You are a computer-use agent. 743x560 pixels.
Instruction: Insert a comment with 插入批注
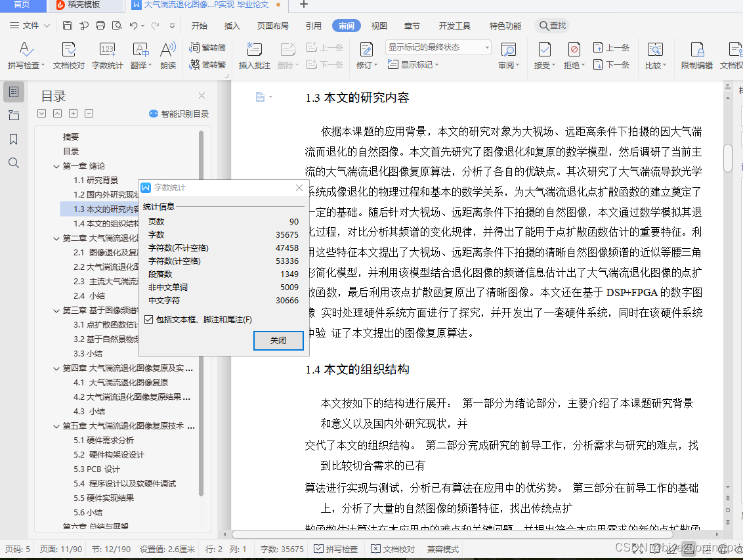click(x=256, y=53)
